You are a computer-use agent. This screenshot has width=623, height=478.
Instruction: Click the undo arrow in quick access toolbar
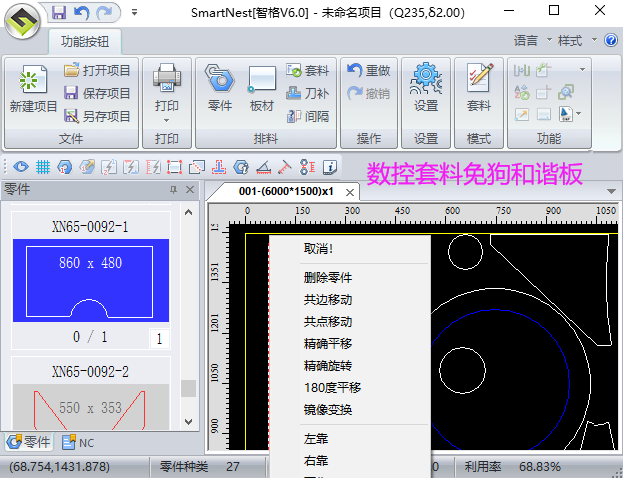[82, 13]
